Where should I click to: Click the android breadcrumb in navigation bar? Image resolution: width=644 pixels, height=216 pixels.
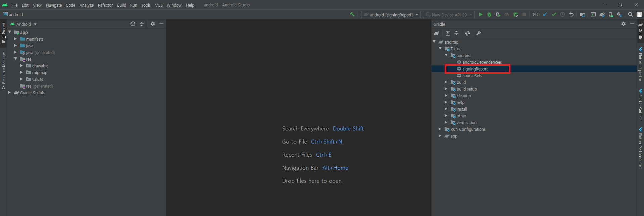[x=13, y=14]
